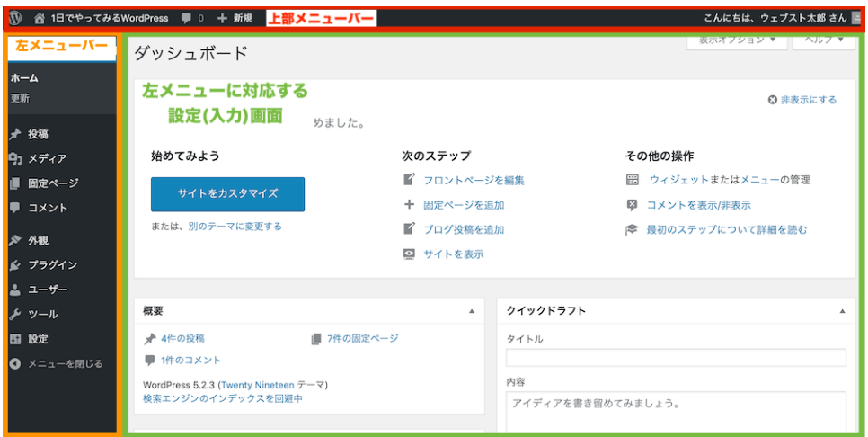This screenshot has width=868, height=437.
Task: Open 投稿 pin icon in left menu
Action: [x=15, y=135]
